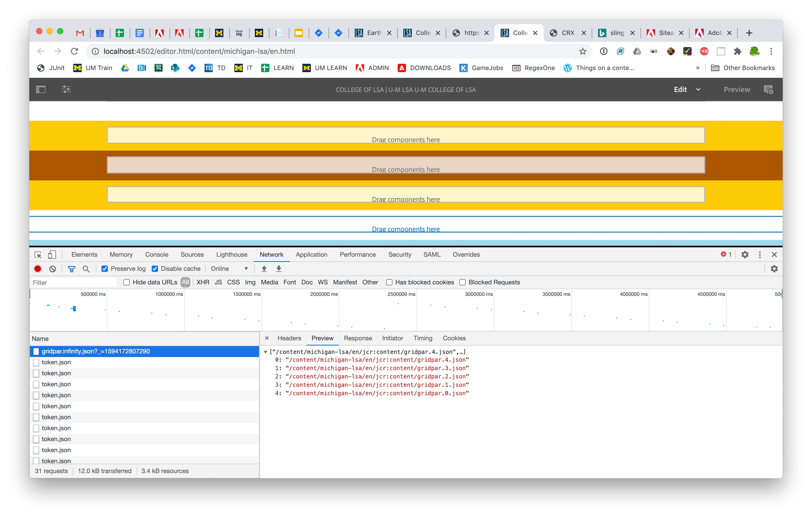Open AEM page information icon

pos(66,89)
